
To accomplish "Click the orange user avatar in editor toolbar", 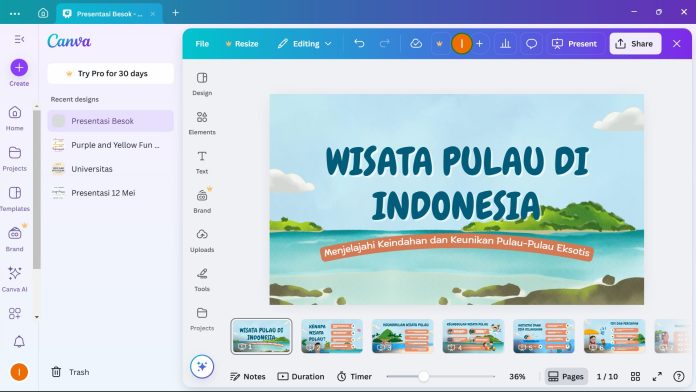I will click(462, 44).
